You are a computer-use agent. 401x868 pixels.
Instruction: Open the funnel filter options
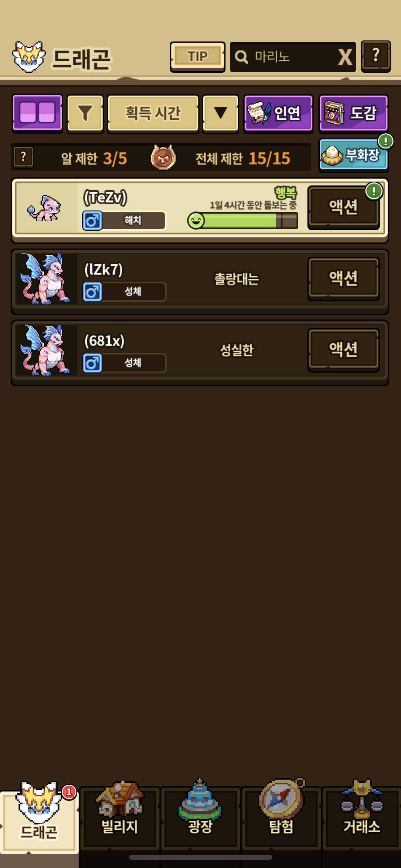click(x=85, y=113)
